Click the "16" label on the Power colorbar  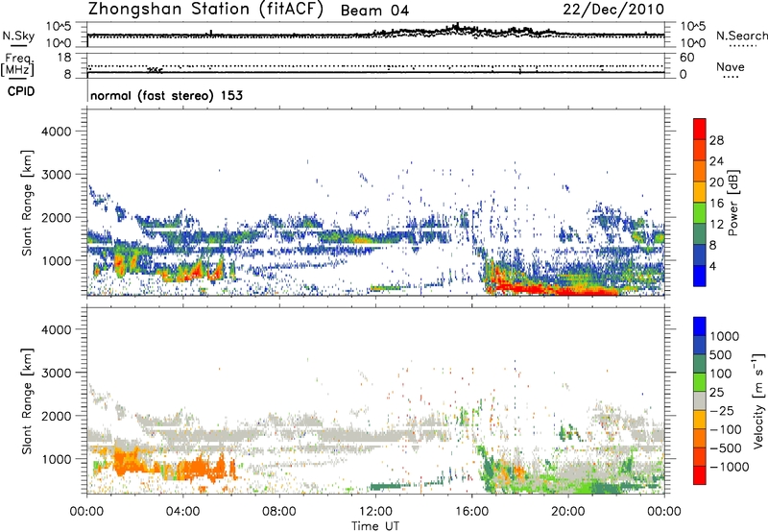click(716, 204)
